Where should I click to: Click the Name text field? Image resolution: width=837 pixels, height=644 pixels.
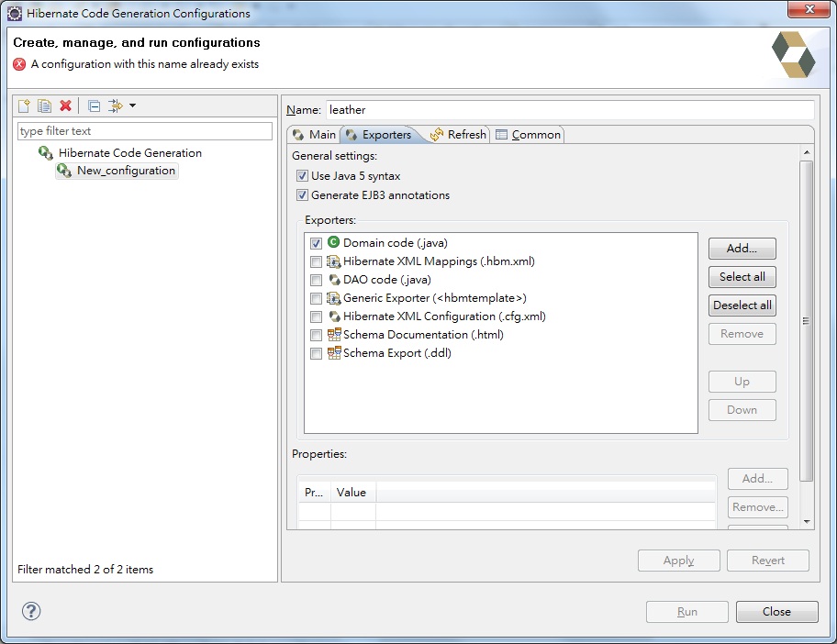[570, 110]
